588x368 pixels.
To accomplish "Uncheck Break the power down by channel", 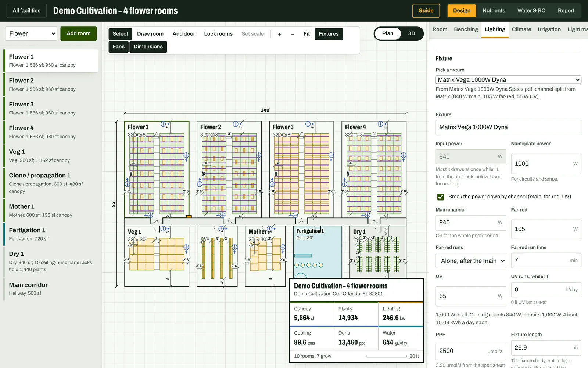I will click(x=441, y=197).
